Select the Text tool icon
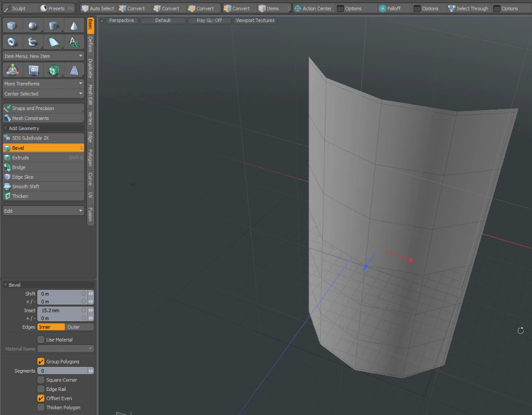This screenshot has height=415, width=532. point(74,42)
